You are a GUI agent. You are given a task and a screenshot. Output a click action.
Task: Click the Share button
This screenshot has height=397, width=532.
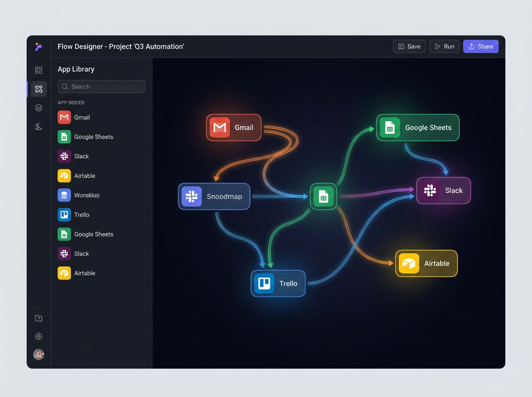click(481, 47)
